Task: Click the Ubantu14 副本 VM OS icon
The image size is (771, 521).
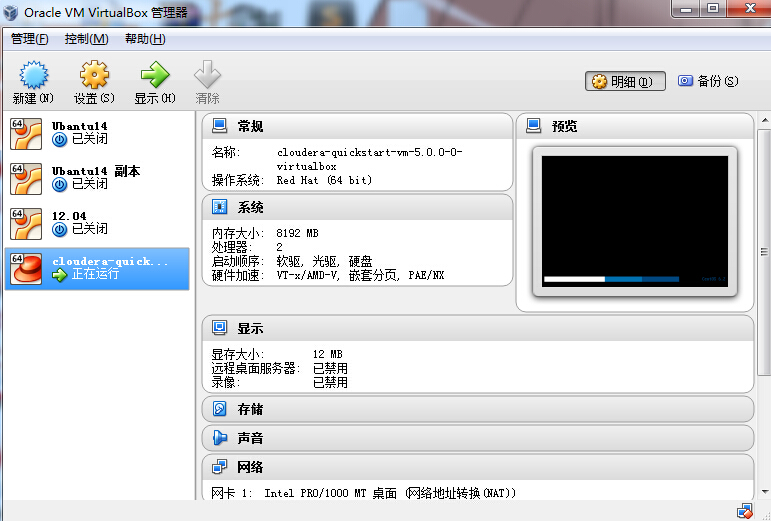Action: click(26, 179)
